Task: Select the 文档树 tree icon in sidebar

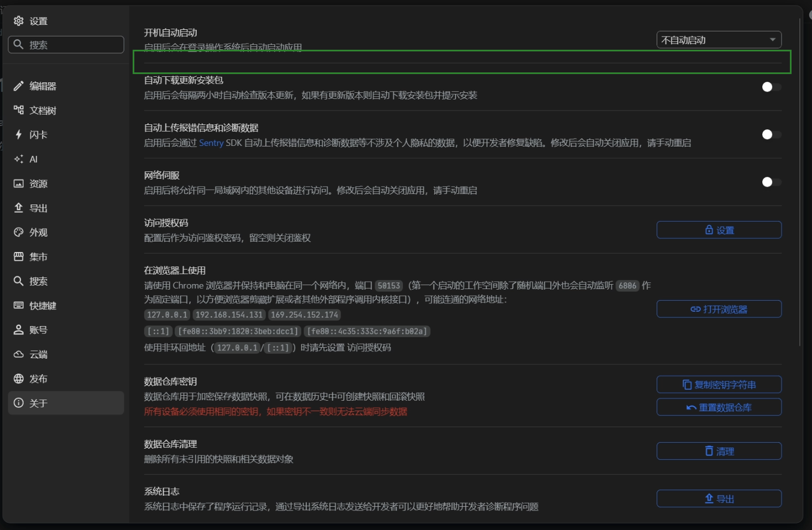Action: click(x=19, y=110)
